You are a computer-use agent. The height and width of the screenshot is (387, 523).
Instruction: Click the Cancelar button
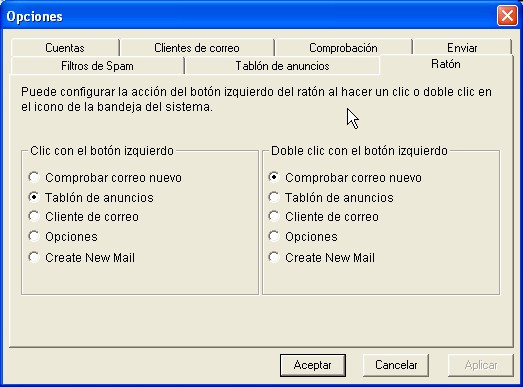click(396, 365)
